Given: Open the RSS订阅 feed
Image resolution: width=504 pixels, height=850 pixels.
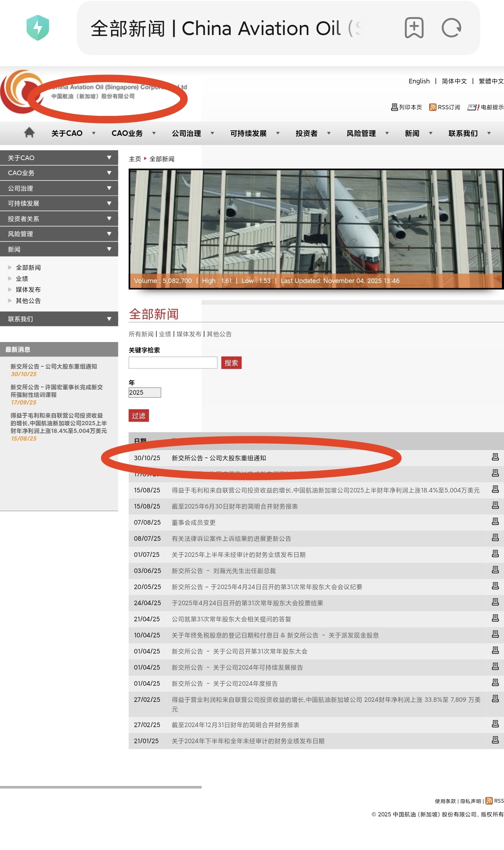Looking at the screenshot, I should coord(444,107).
